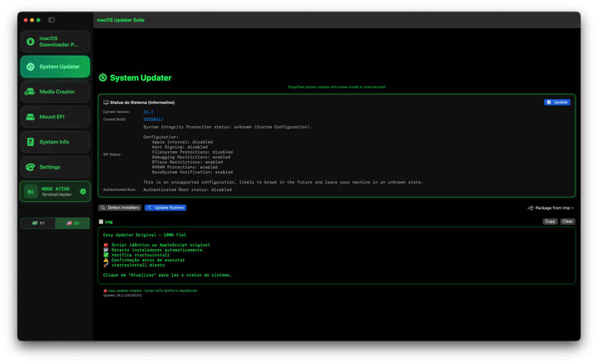
Task: Click the Mount EFI disk icon
Action: 30,117
